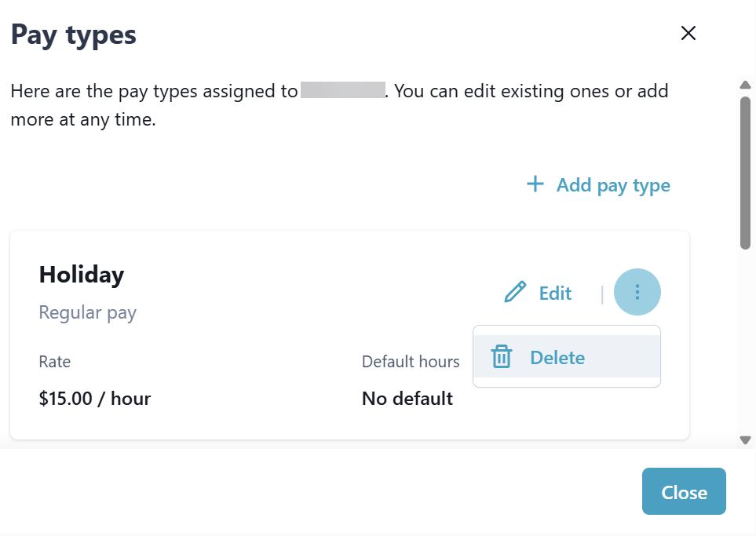Click the scrollbar track below the thumb
This screenshot has height=536, width=756.
746,345
